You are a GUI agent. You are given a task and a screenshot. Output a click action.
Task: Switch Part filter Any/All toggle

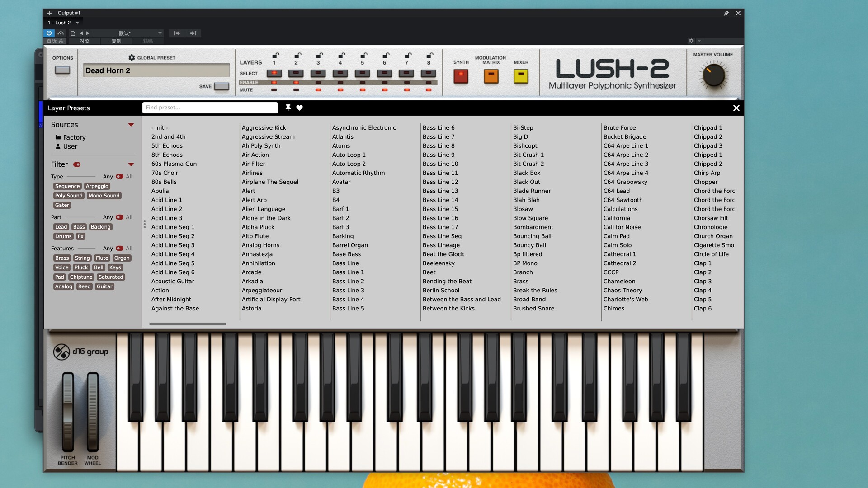pos(119,217)
